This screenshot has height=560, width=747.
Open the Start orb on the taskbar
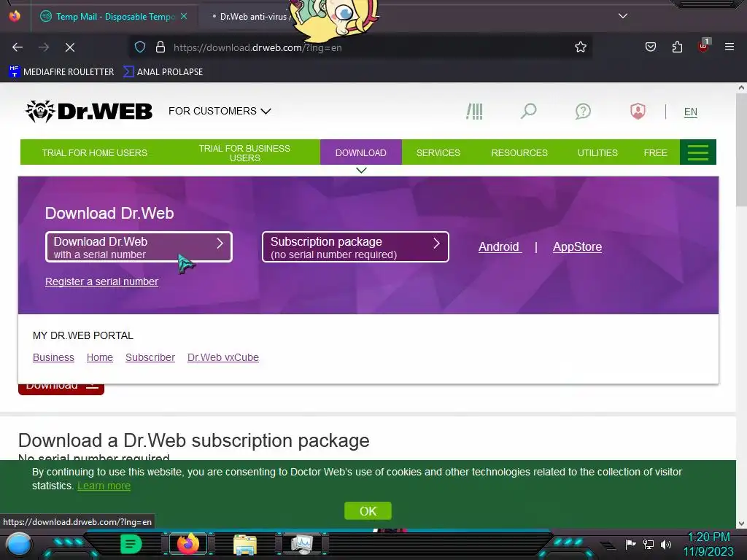[x=18, y=544]
